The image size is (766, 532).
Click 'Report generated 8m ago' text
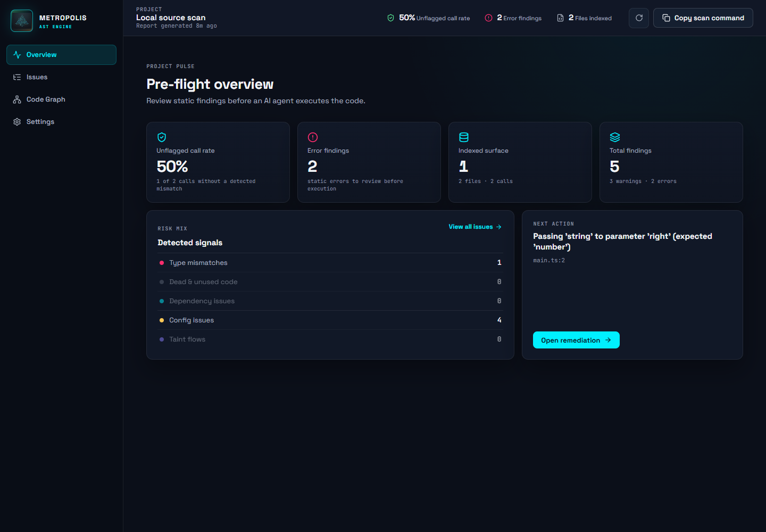click(x=177, y=26)
